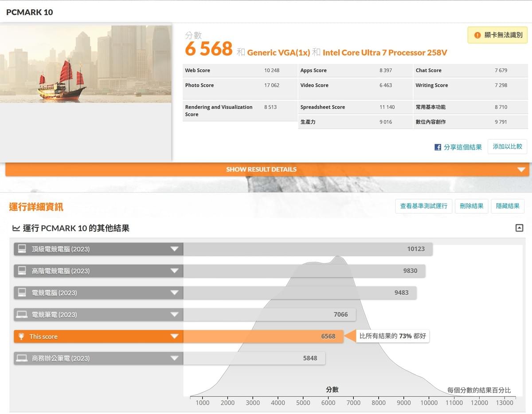Click the 10123 score bar

click(x=308, y=249)
